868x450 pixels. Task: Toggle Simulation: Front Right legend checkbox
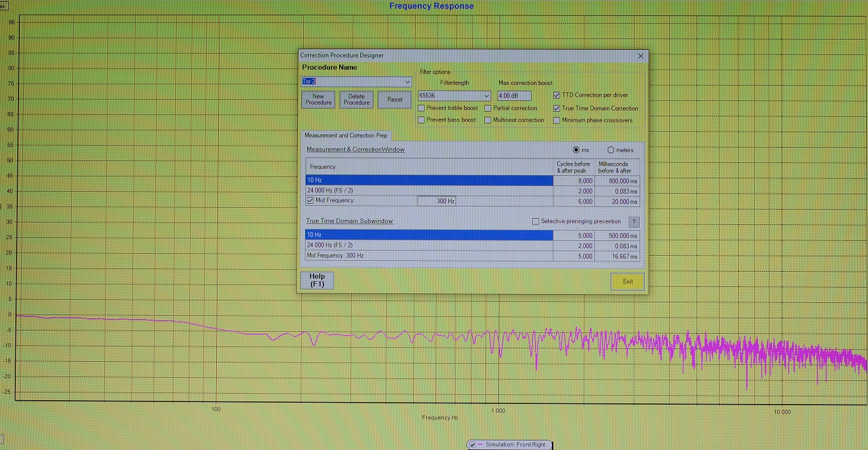[473, 445]
